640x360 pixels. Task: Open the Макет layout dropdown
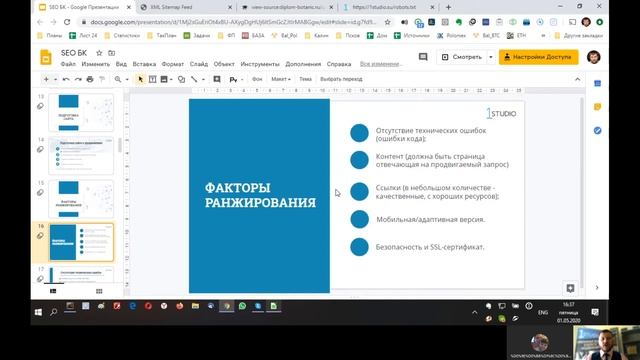coord(281,79)
